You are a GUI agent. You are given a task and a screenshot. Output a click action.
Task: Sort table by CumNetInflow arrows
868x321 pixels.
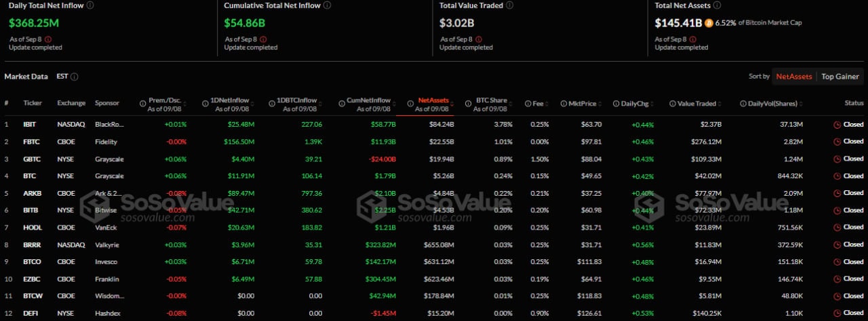point(394,104)
